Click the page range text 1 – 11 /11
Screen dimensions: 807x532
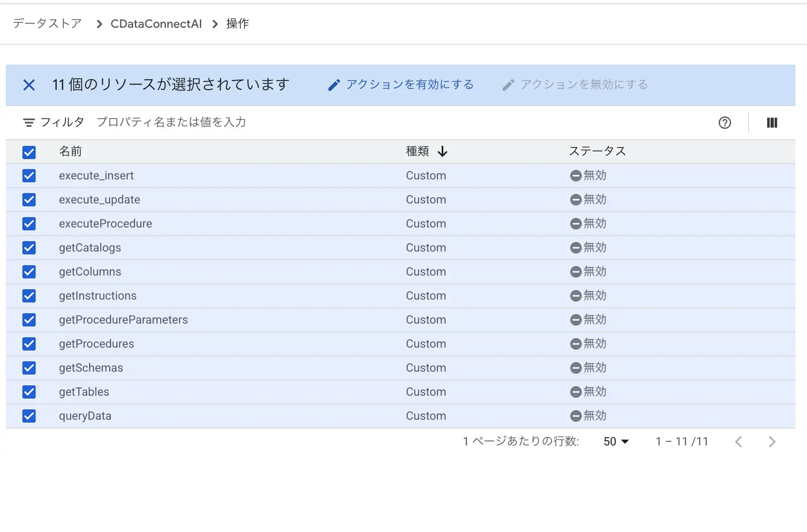(x=681, y=442)
